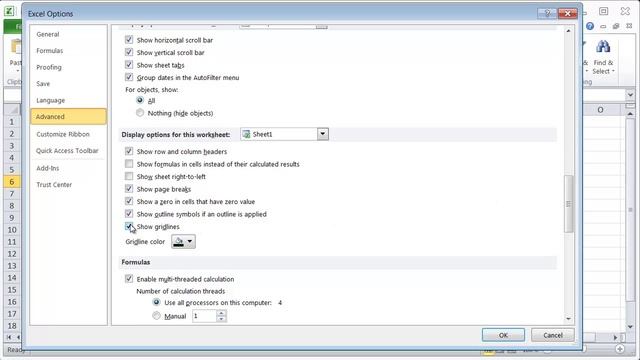This screenshot has height=360, width=640.
Task: Click the first sheet navigation arrow
Action: click(x=9, y=337)
